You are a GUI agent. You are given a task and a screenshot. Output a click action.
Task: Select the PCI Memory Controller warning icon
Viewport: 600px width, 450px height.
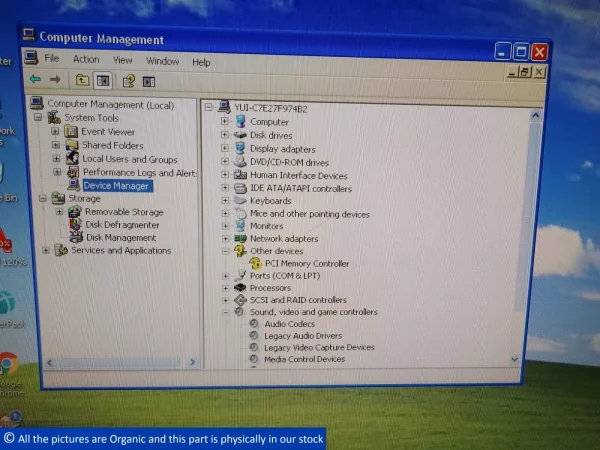coord(255,263)
